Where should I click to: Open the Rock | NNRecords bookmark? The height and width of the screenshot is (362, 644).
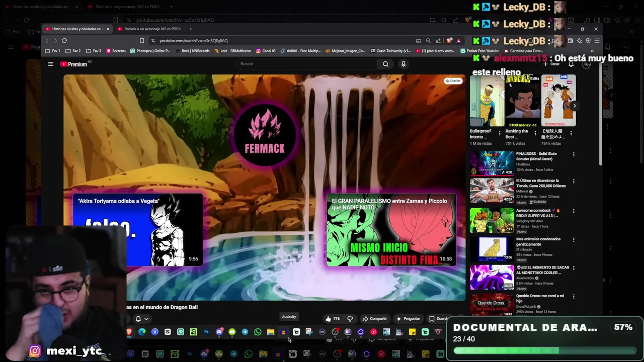click(x=192, y=51)
